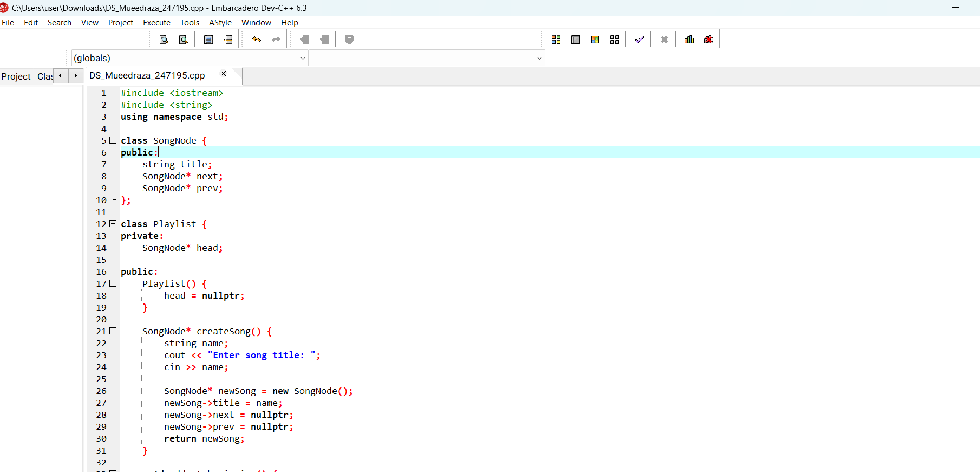Click the Compile icon with four colored squares
This screenshot has width=980, height=472.
tap(556, 40)
